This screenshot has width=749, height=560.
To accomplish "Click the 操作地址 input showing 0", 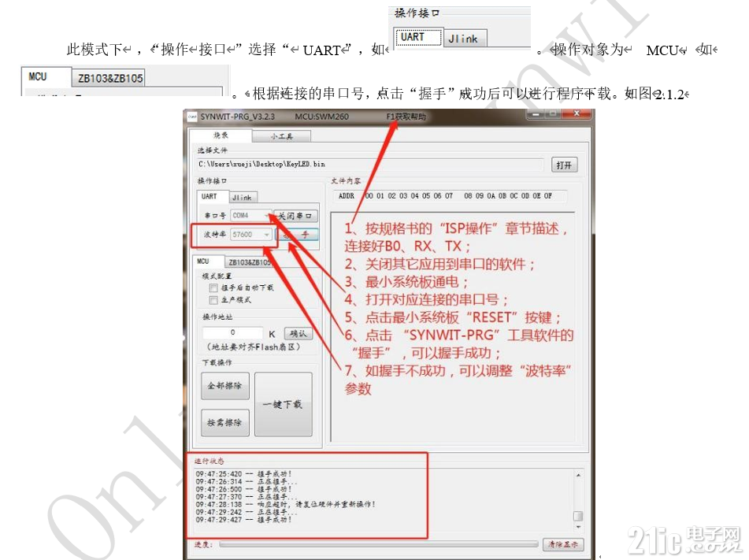I will [x=232, y=332].
